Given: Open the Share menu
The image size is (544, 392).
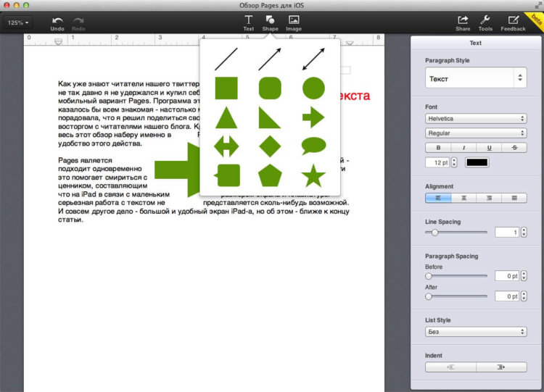Looking at the screenshot, I should (463, 23).
